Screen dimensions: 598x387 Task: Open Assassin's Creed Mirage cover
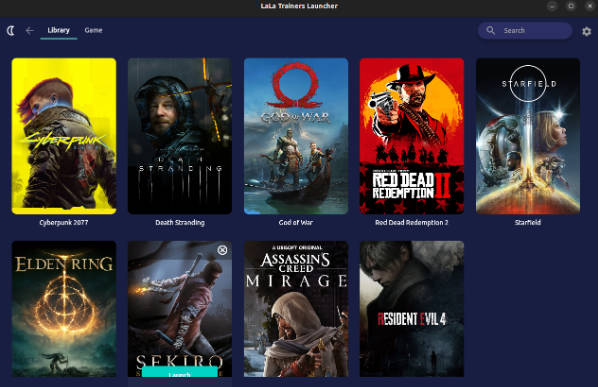[296, 309]
